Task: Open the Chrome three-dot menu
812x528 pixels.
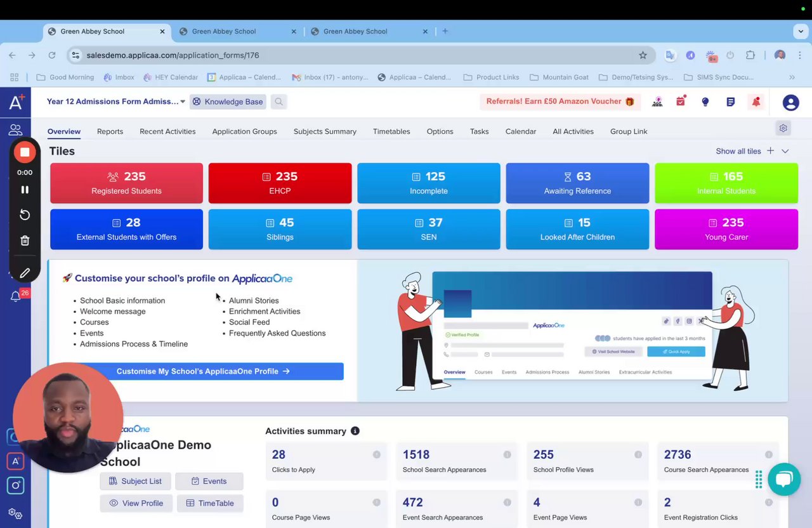Action: (x=800, y=55)
